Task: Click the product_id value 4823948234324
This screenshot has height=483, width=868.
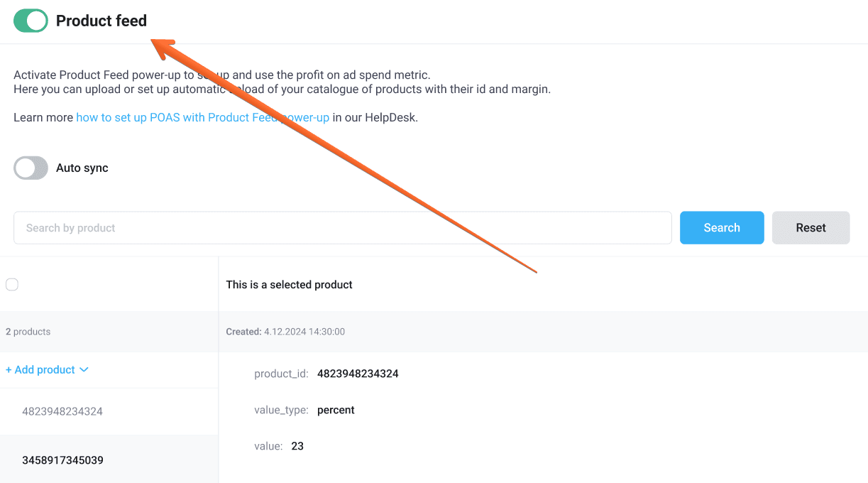Action: click(358, 374)
